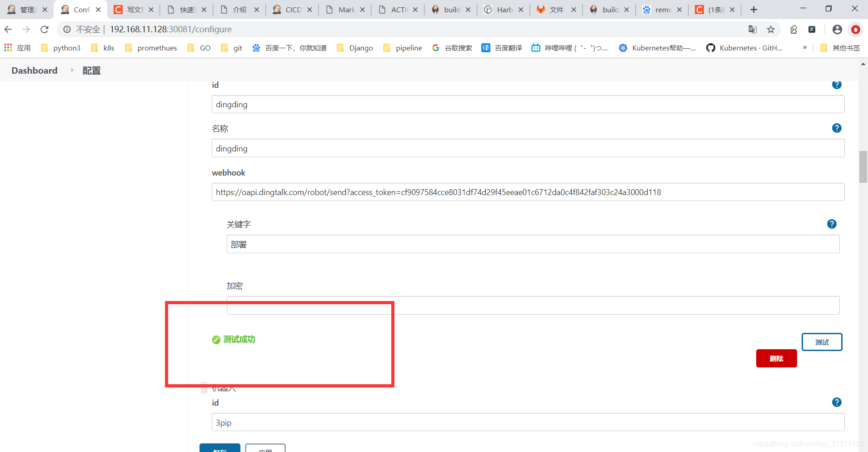Open a new browser tab
Viewport: 868px width, 452px height.
[x=753, y=10]
